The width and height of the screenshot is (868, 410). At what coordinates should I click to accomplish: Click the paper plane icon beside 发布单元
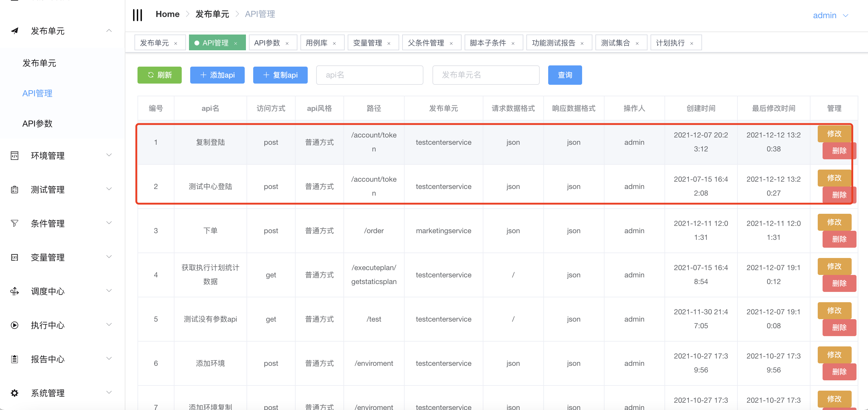point(15,31)
